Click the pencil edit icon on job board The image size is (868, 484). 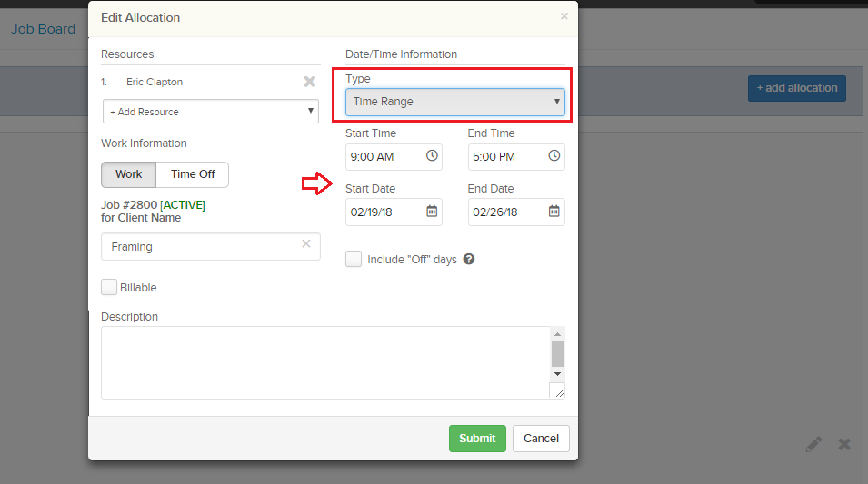(813, 444)
